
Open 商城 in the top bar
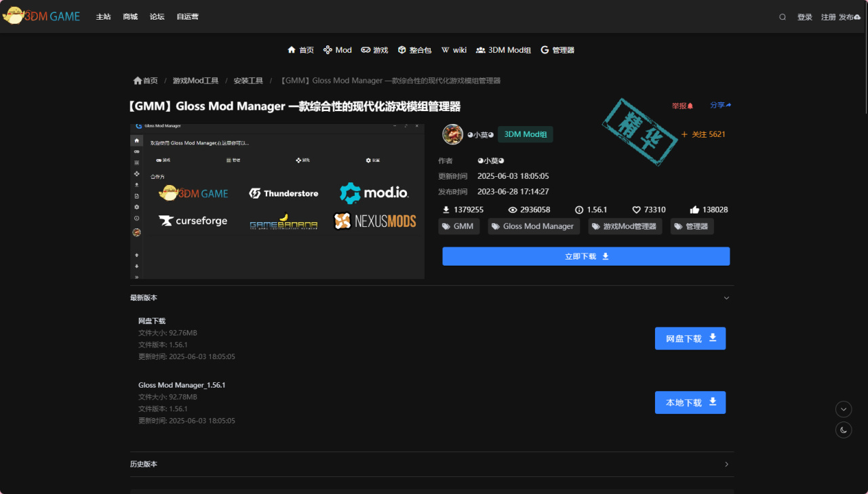[130, 17]
